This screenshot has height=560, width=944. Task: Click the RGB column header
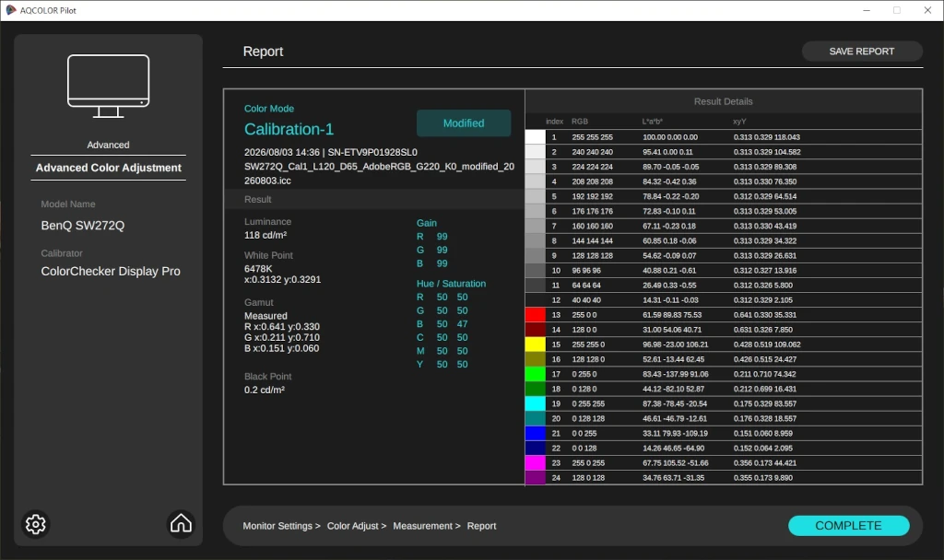click(x=580, y=122)
